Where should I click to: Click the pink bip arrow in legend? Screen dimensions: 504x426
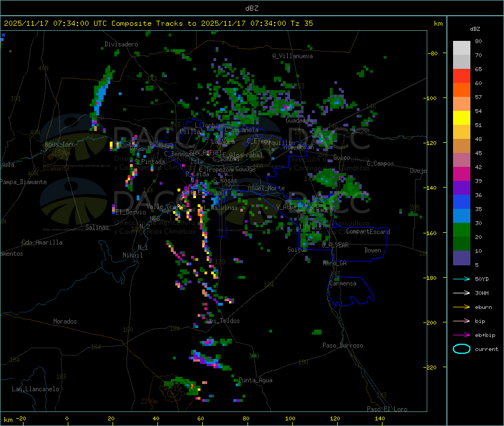click(x=461, y=321)
